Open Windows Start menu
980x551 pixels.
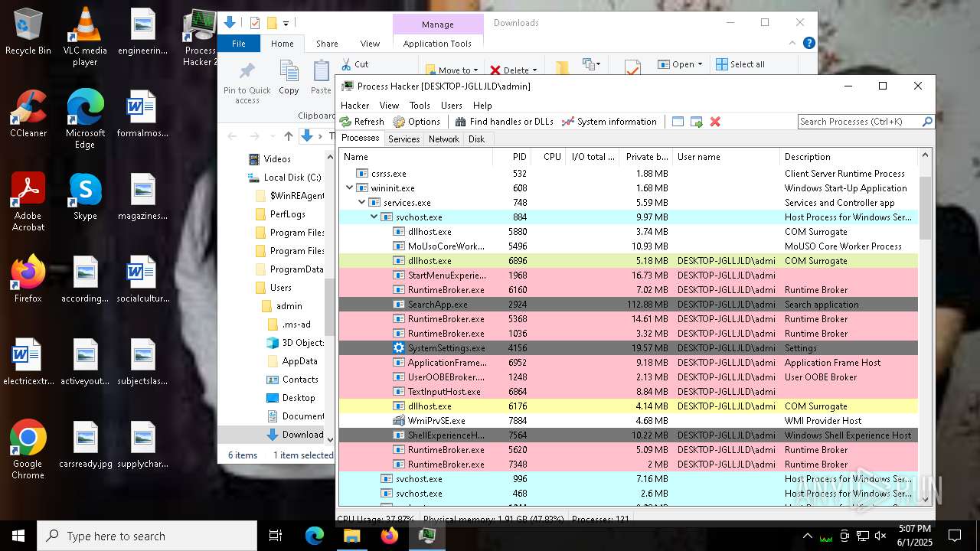18,536
